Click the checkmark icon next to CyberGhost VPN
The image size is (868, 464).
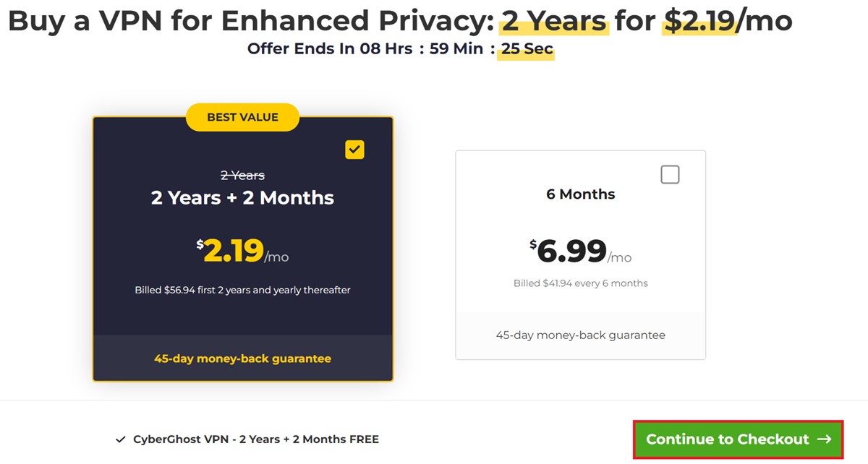[x=120, y=439]
